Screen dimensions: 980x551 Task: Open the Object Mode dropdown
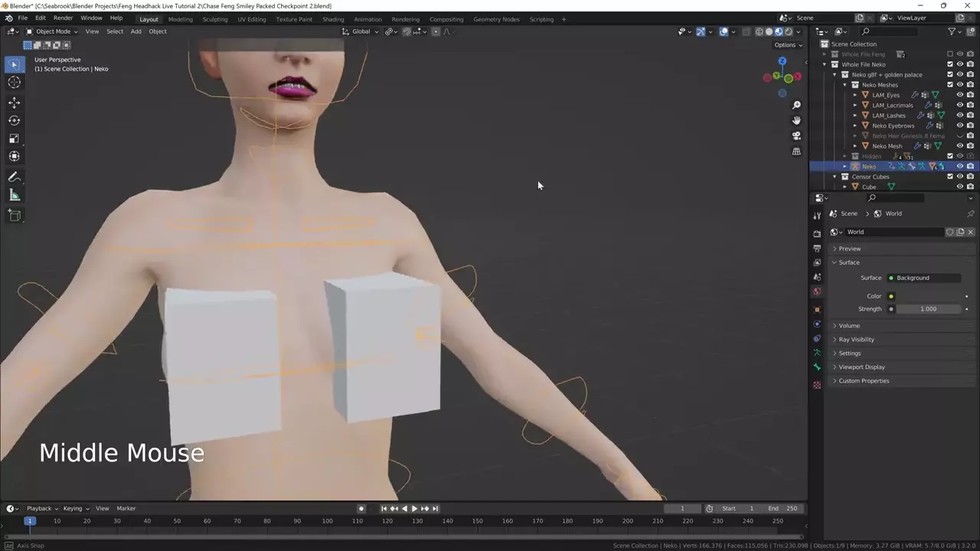pyautogui.click(x=52, y=31)
